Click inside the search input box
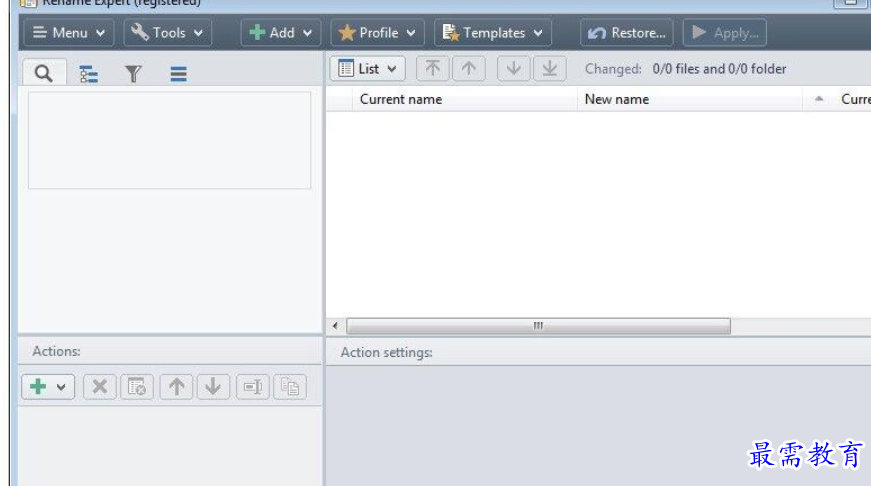871x486 pixels. tap(169, 141)
